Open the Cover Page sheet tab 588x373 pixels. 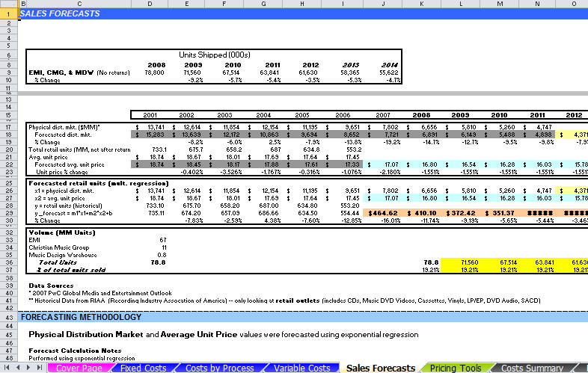[x=79, y=368]
